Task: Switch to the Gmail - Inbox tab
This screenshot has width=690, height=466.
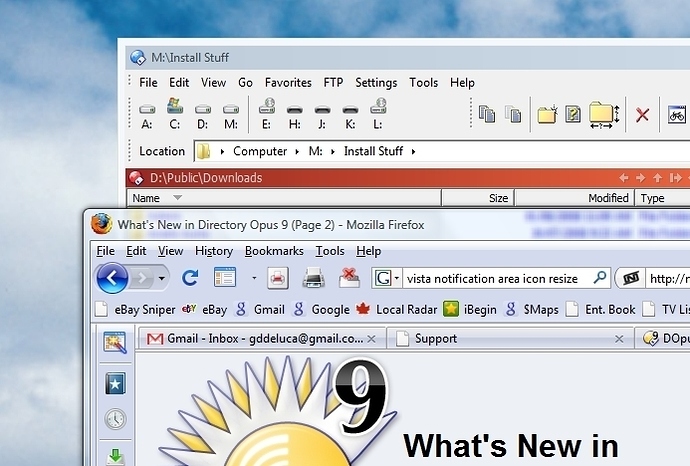Action: click(x=262, y=338)
